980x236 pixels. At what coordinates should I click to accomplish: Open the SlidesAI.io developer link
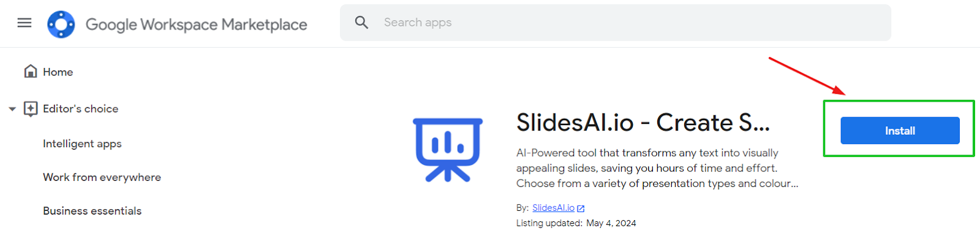coord(553,208)
